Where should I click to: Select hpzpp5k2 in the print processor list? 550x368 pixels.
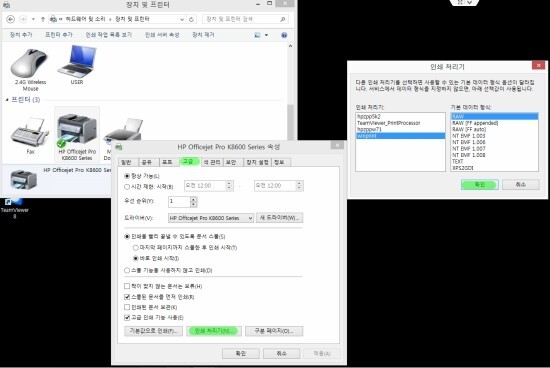[x=369, y=116]
